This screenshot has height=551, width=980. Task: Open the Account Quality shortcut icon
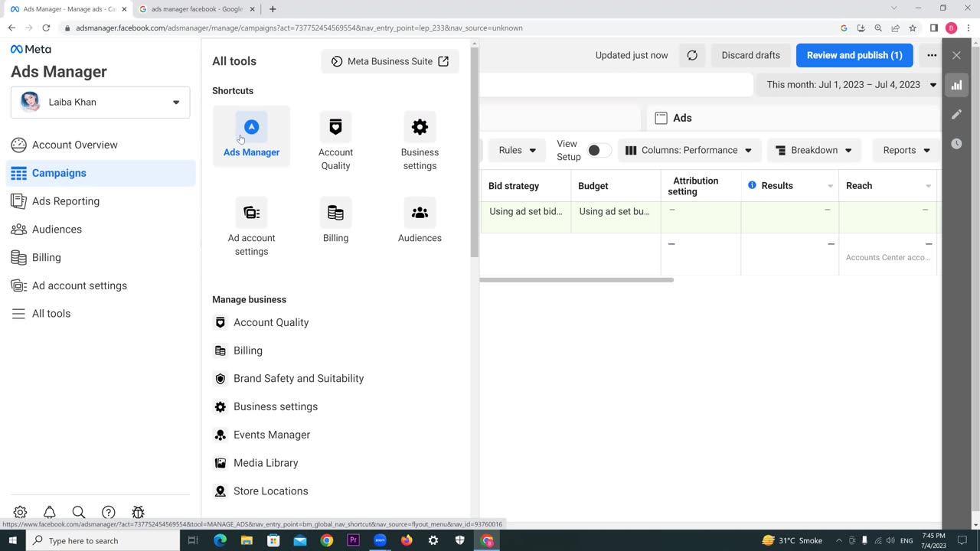point(335,127)
